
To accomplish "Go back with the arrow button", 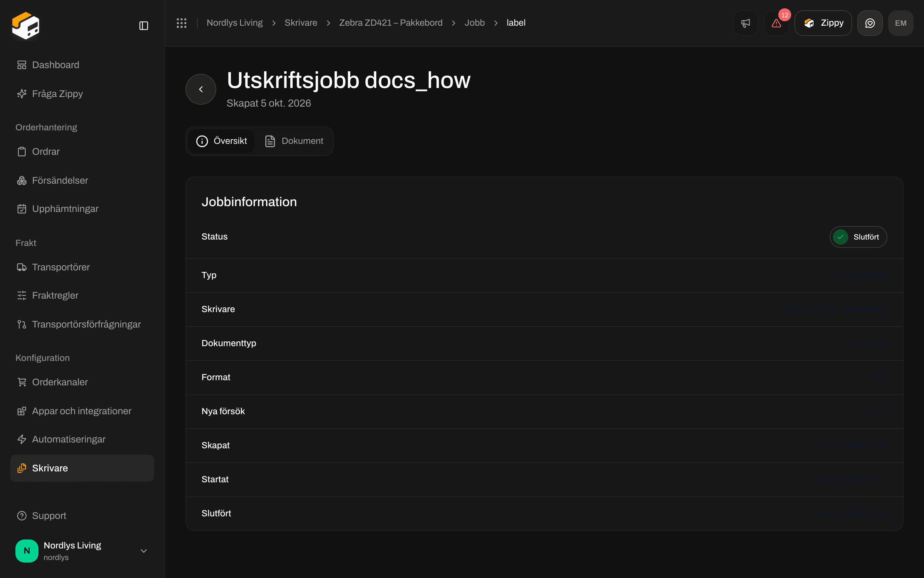I will pos(201,89).
